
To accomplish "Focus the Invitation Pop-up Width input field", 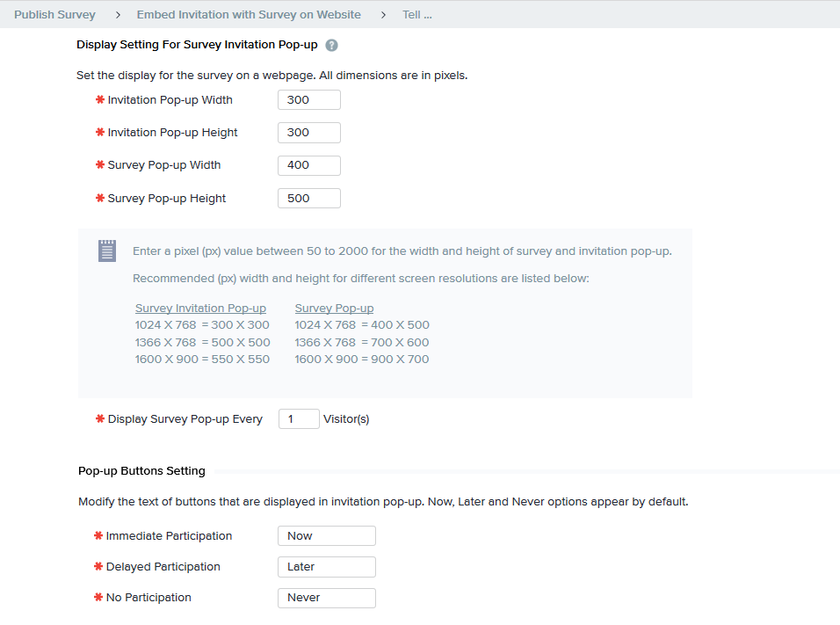I will 308,100.
